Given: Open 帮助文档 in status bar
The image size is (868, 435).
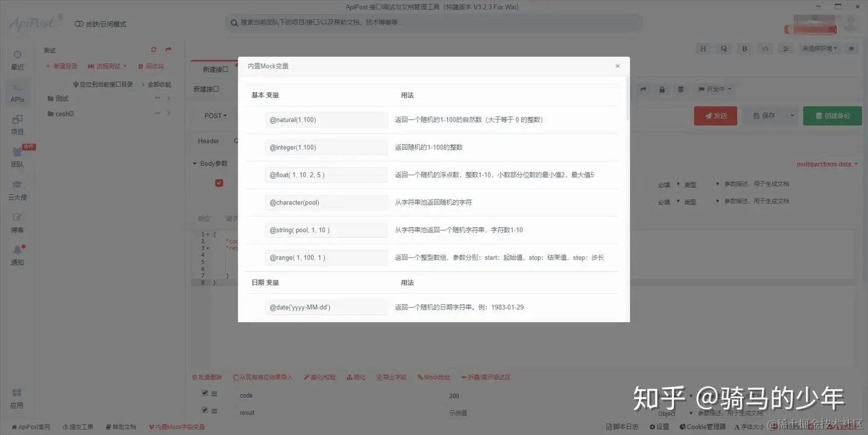Looking at the screenshot, I should pos(121,427).
